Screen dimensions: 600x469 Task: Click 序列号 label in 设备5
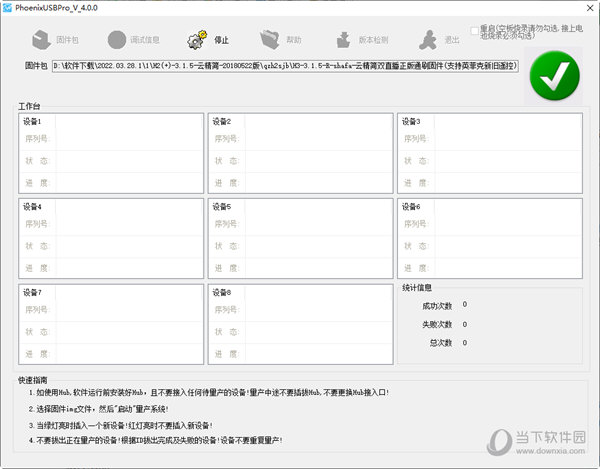[227, 224]
